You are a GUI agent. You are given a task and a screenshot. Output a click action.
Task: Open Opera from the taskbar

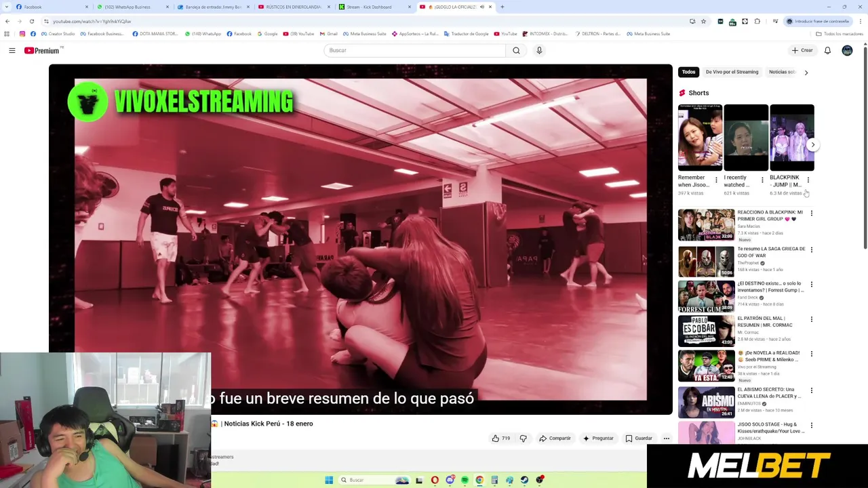tap(435, 480)
